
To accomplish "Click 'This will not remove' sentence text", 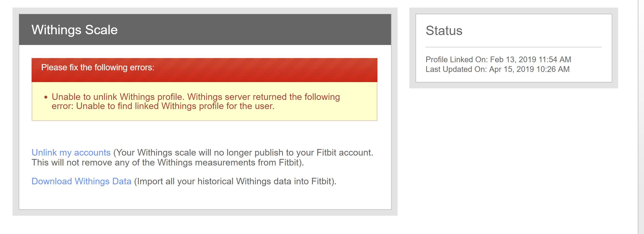I will click(x=168, y=163).
